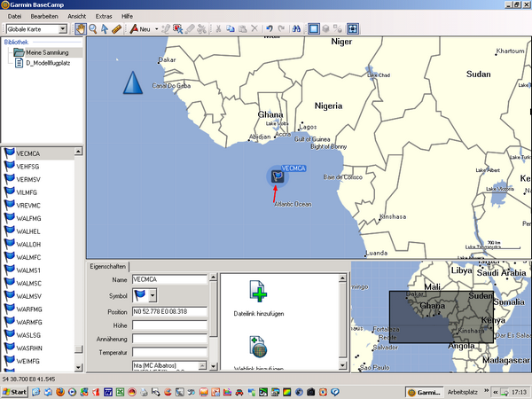Select waypoint VEHFSG in the list

click(38, 167)
